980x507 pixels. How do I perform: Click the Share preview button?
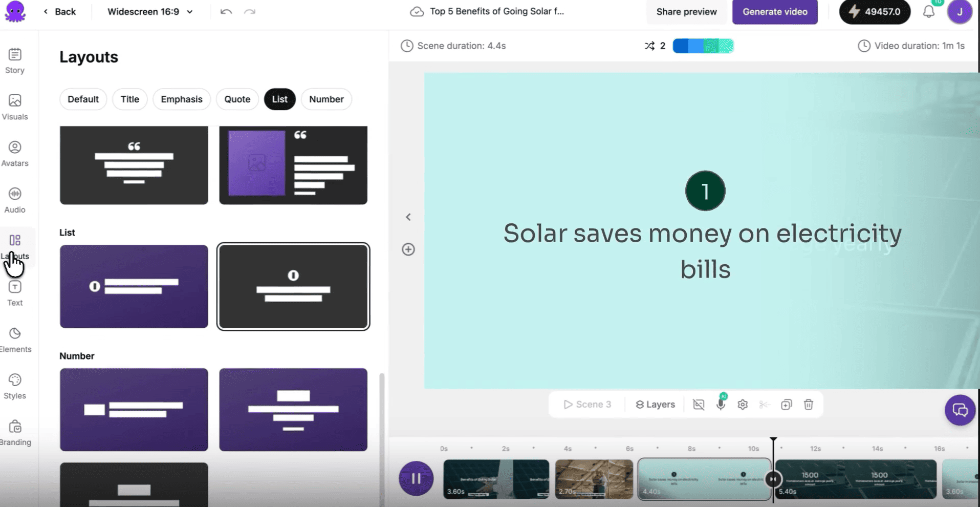686,12
